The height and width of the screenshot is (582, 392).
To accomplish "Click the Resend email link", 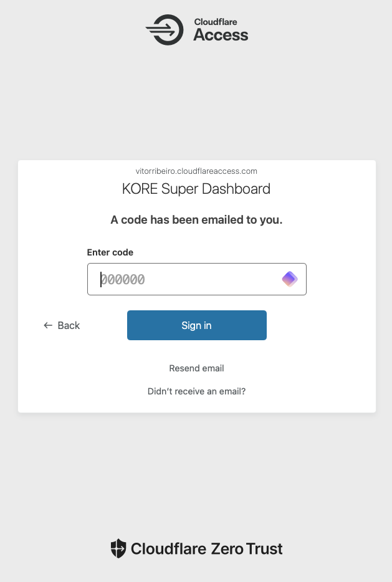I will click(x=196, y=368).
